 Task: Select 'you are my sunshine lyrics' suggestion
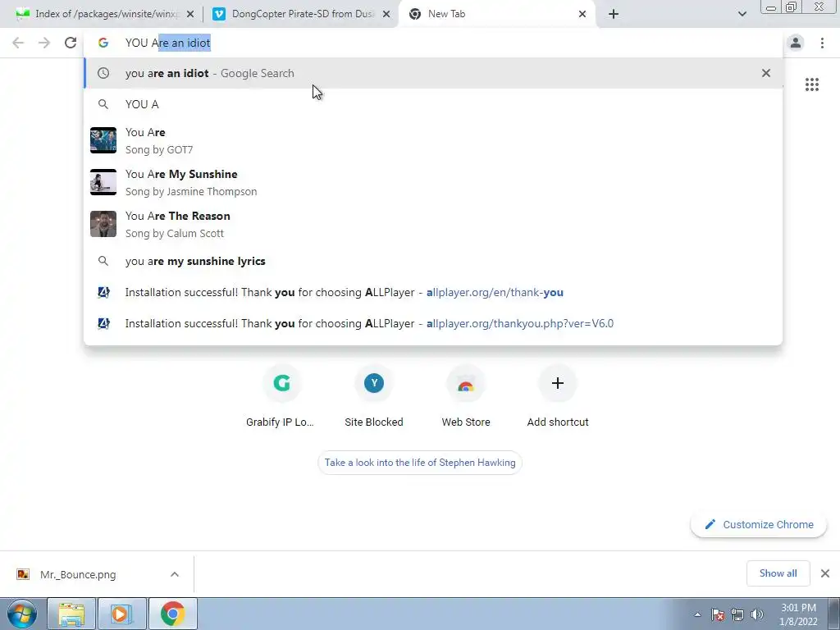click(433, 261)
